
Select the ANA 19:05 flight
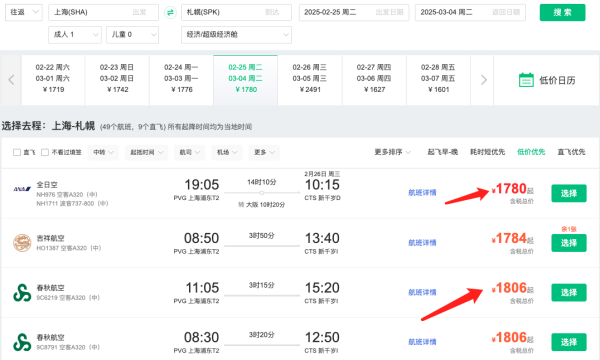click(569, 193)
